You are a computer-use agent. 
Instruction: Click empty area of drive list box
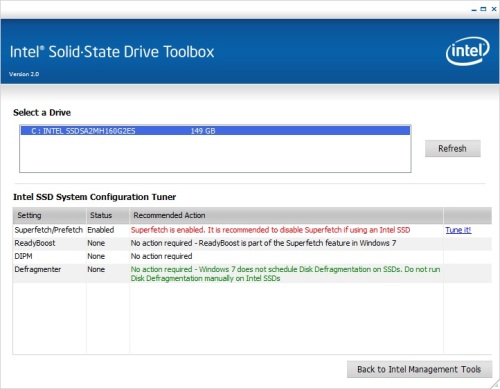pos(215,154)
